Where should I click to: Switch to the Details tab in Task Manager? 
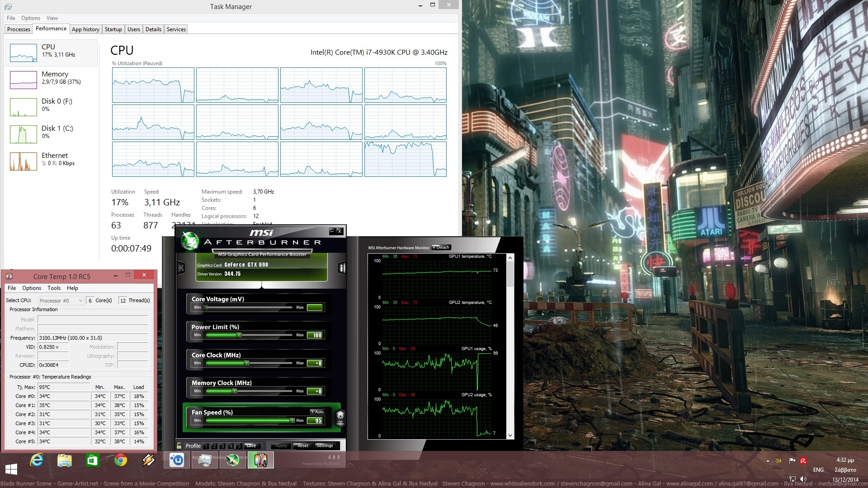(153, 29)
